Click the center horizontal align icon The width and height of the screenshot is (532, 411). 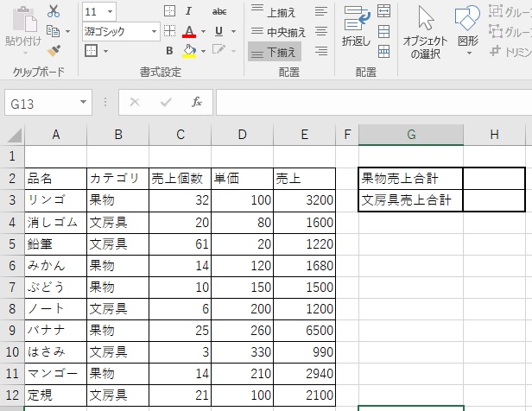click(x=321, y=32)
